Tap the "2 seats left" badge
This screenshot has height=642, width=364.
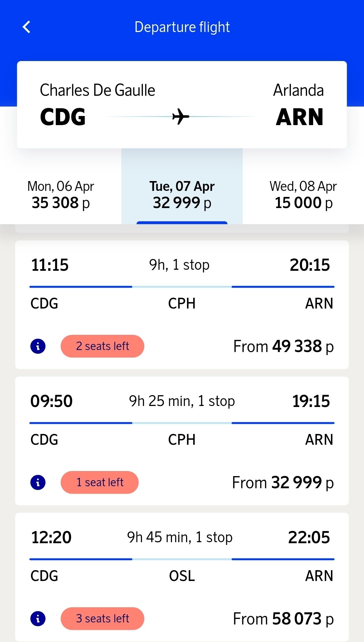click(x=102, y=346)
